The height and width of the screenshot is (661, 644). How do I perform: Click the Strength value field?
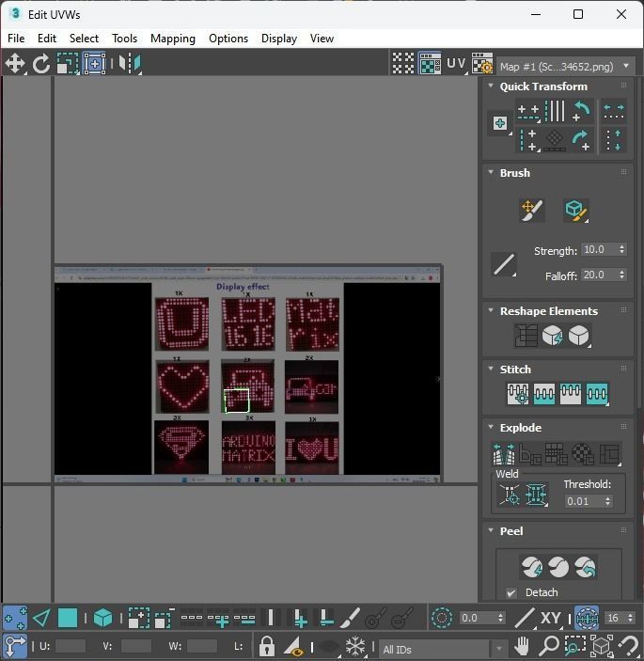point(599,249)
